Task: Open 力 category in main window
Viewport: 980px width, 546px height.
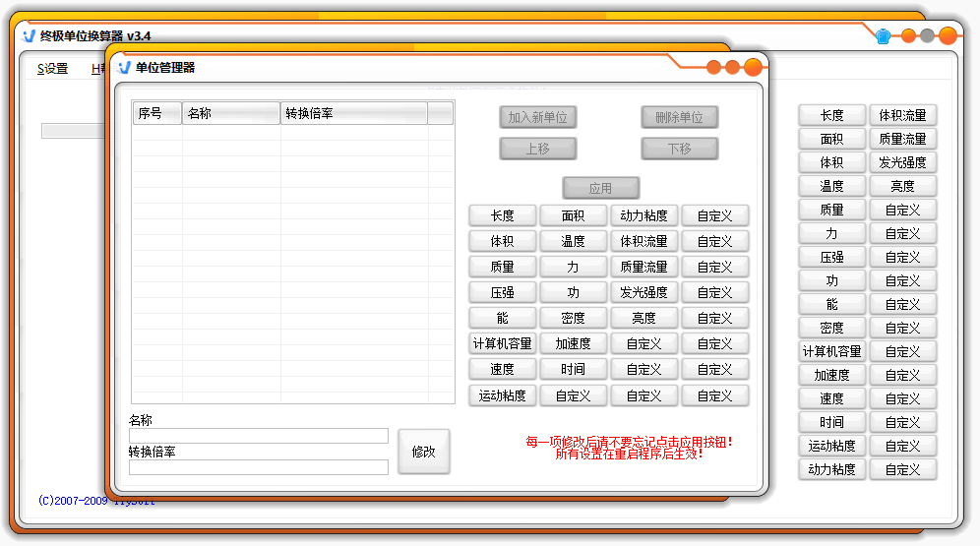Action: [831, 233]
